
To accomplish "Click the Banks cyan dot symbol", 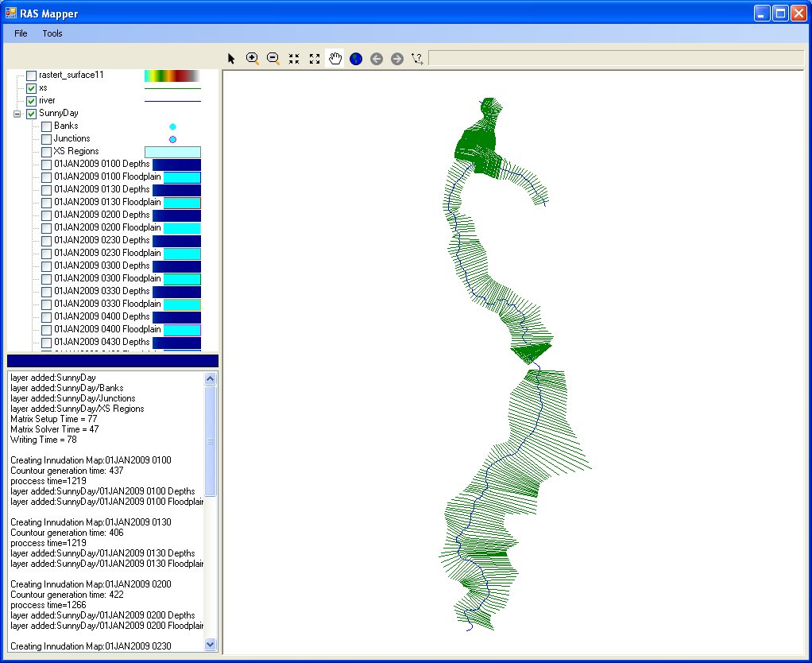I will coord(172,126).
